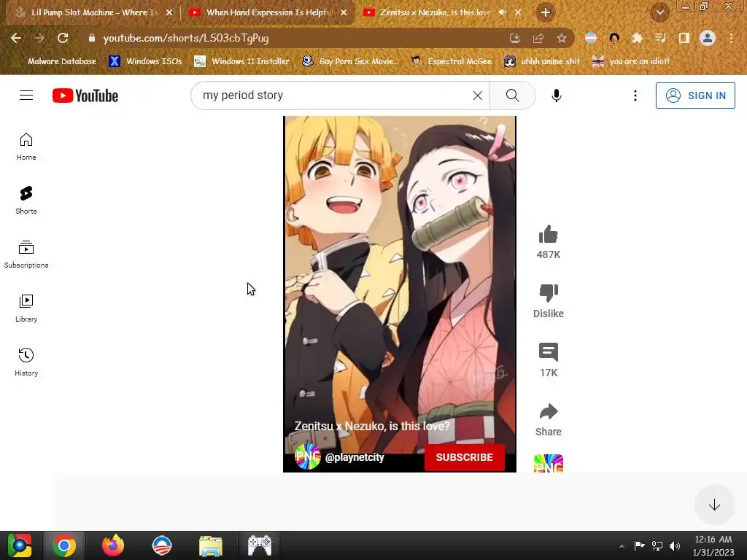
Task: Open Library in the sidebar
Action: 26,308
